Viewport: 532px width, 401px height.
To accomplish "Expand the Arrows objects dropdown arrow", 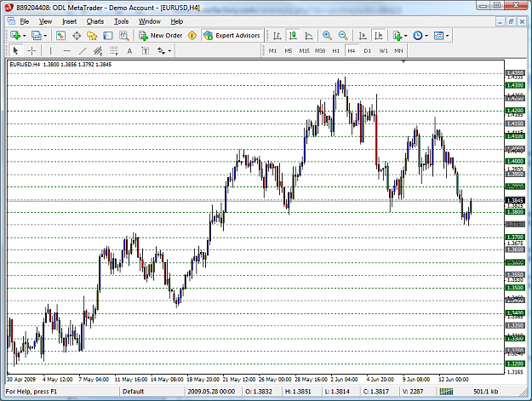I will 169,51.
